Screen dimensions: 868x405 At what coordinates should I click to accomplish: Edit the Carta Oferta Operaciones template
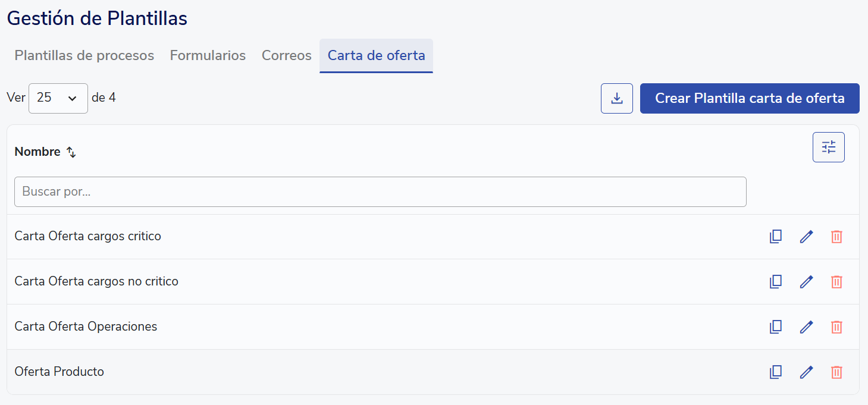coord(806,327)
